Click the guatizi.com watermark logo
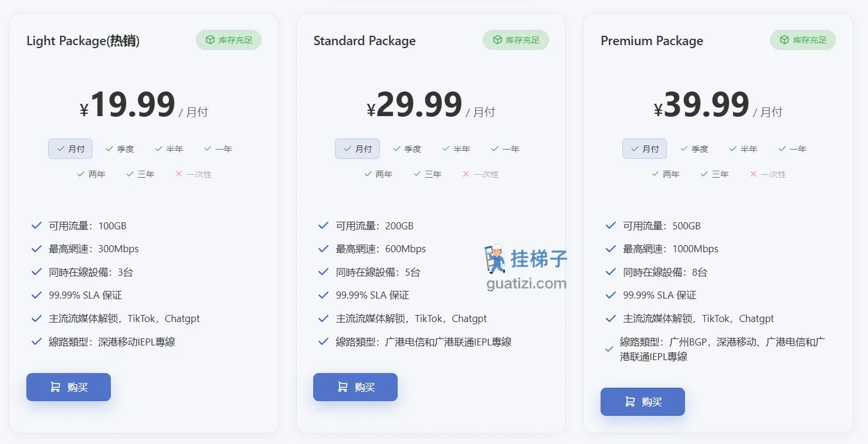The image size is (868, 444). [526, 267]
